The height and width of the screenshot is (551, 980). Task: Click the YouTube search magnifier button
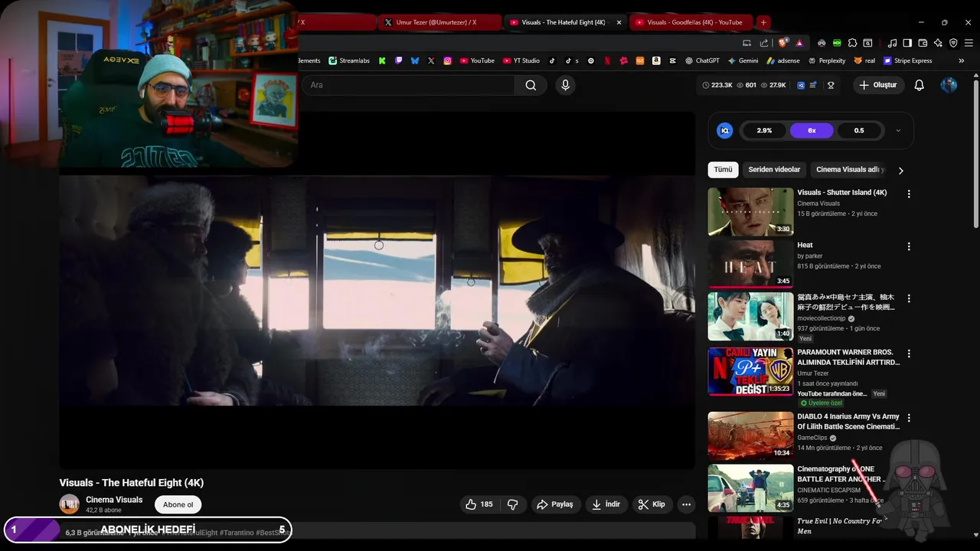pyautogui.click(x=531, y=85)
